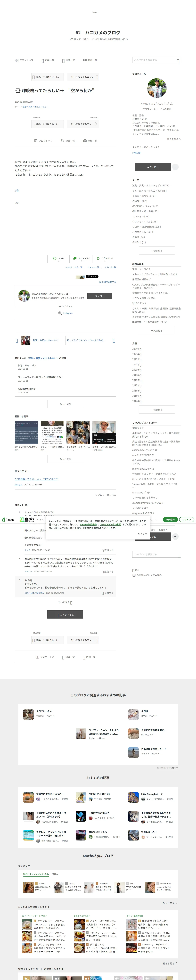Click Home at the page top
Screen dimensions: 196x980
click(95, 12)
